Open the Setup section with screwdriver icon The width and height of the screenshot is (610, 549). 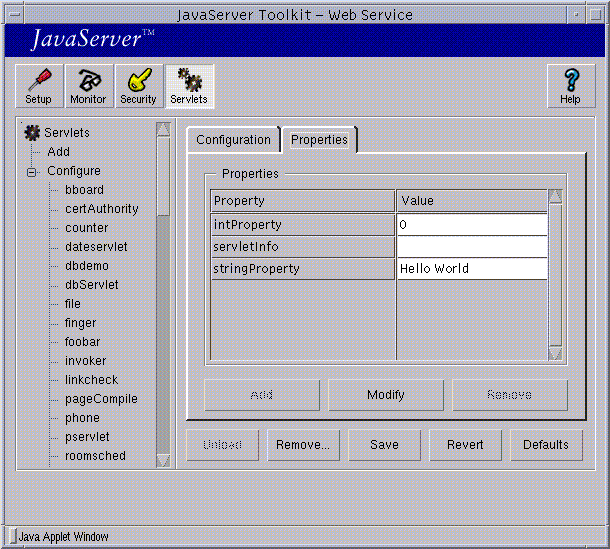point(39,86)
